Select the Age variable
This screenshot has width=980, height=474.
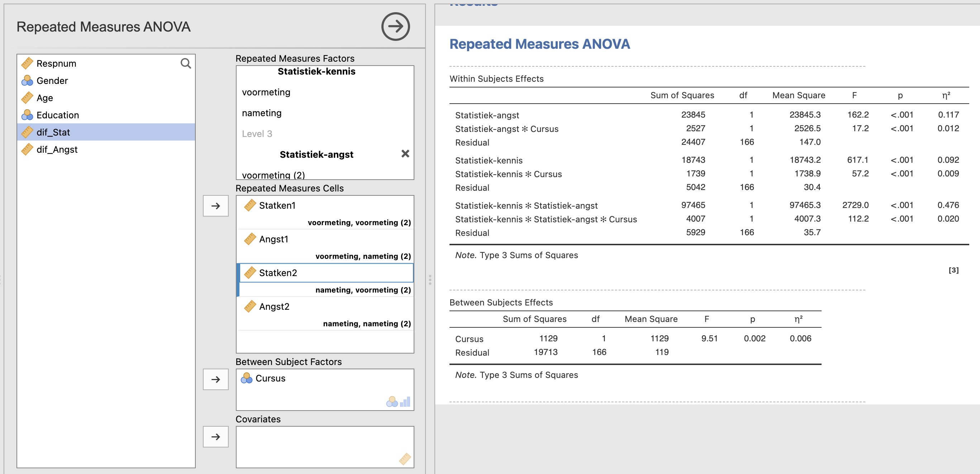44,98
